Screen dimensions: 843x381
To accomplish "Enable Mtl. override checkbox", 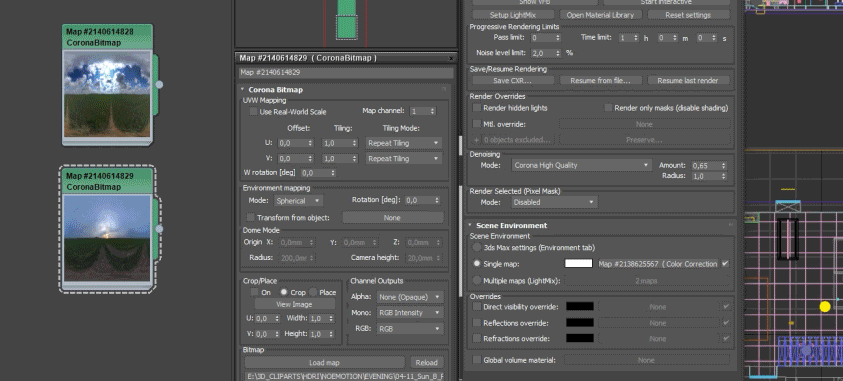I will (476, 124).
